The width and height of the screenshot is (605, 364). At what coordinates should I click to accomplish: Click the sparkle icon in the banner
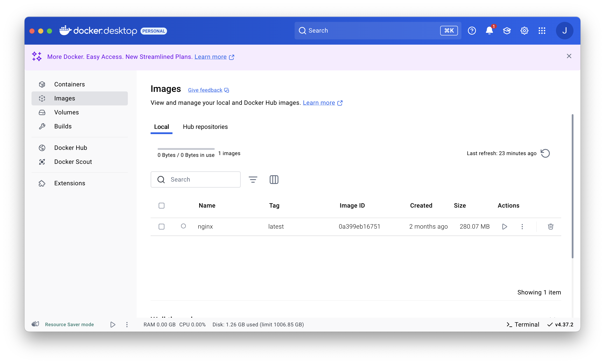pos(37,56)
